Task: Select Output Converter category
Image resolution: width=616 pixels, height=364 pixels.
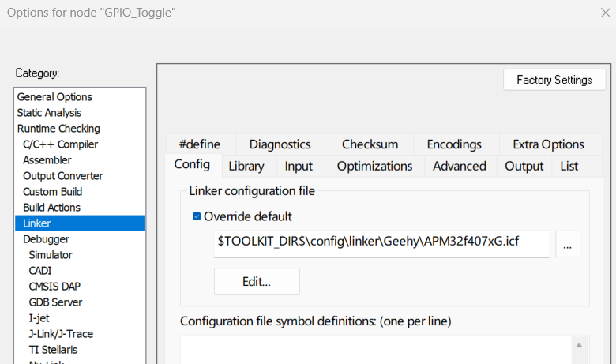Action: [62, 176]
